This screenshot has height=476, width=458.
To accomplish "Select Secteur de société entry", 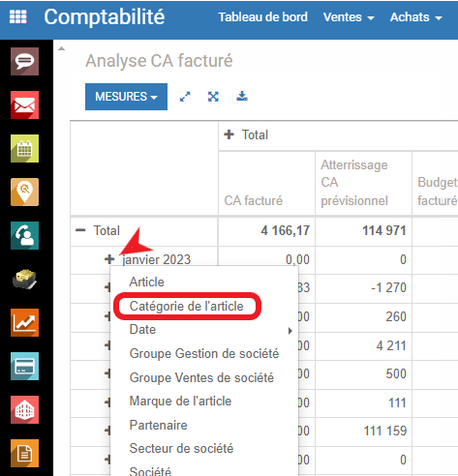I will 181,449.
